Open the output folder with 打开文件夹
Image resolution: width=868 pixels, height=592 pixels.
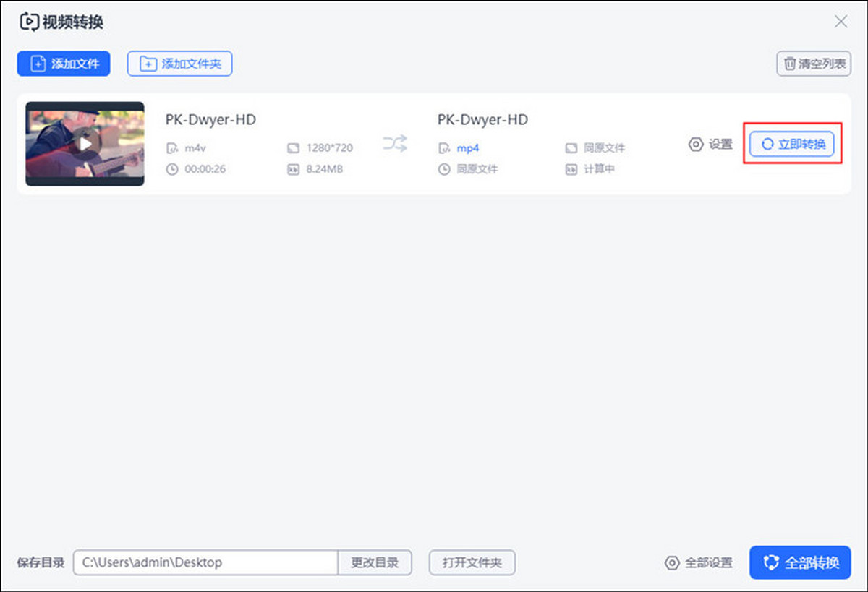(472, 562)
